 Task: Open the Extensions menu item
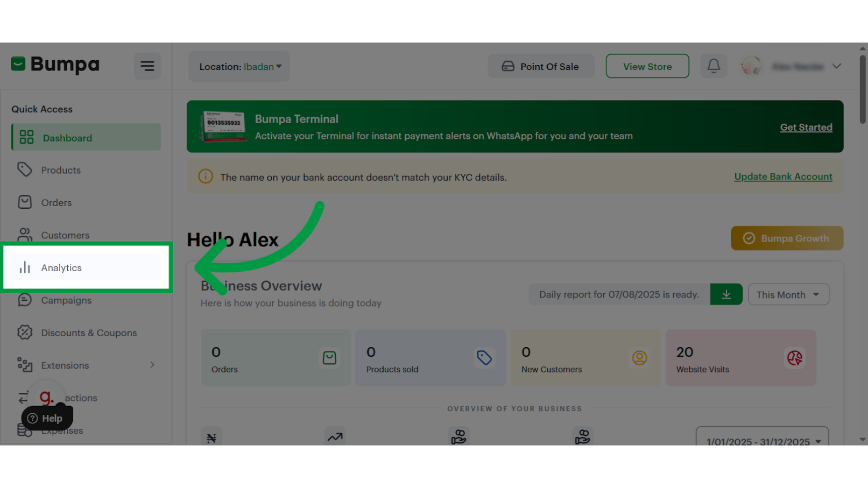tap(86, 365)
